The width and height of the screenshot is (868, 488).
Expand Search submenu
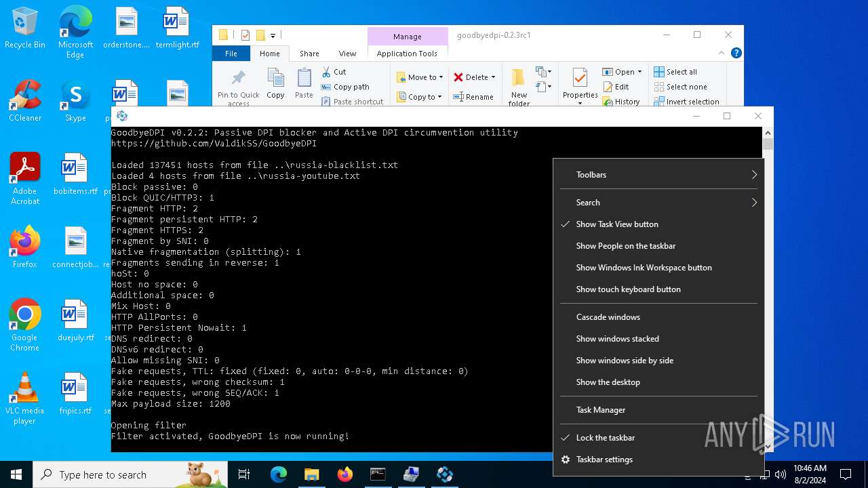658,203
